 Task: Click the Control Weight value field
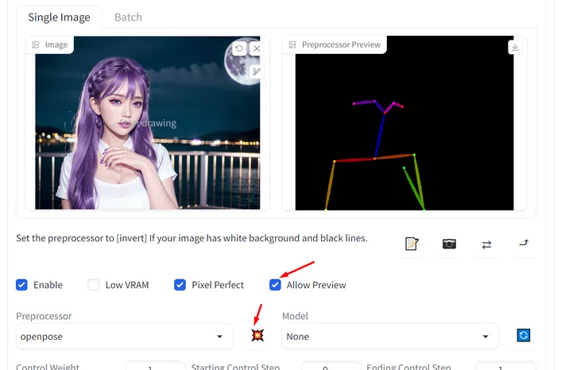155,366
